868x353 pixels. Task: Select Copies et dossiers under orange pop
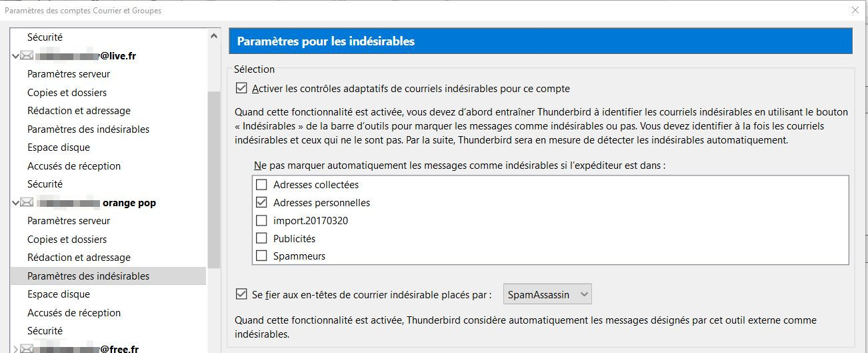pos(67,240)
